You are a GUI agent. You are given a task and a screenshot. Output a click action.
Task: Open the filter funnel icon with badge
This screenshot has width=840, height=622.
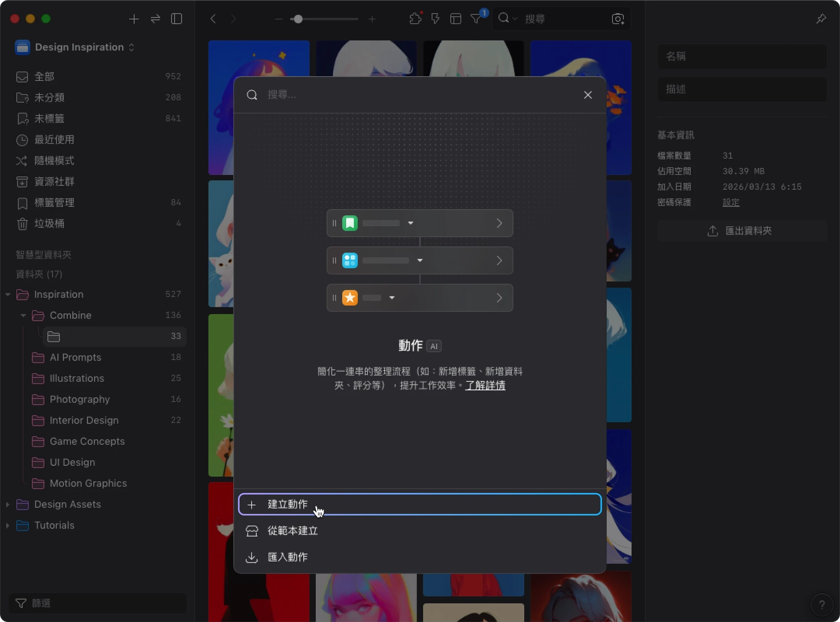tap(476, 19)
